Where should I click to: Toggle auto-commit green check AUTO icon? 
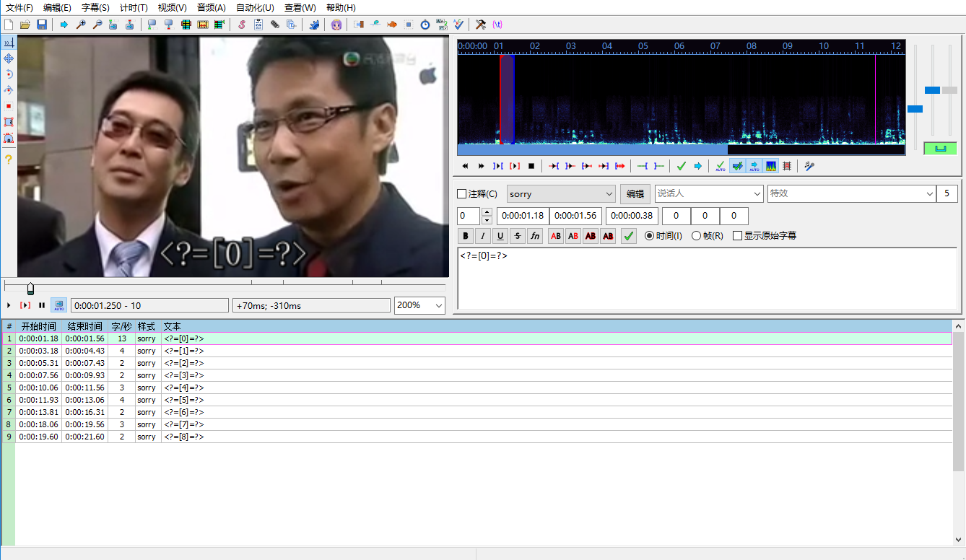coord(720,166)
